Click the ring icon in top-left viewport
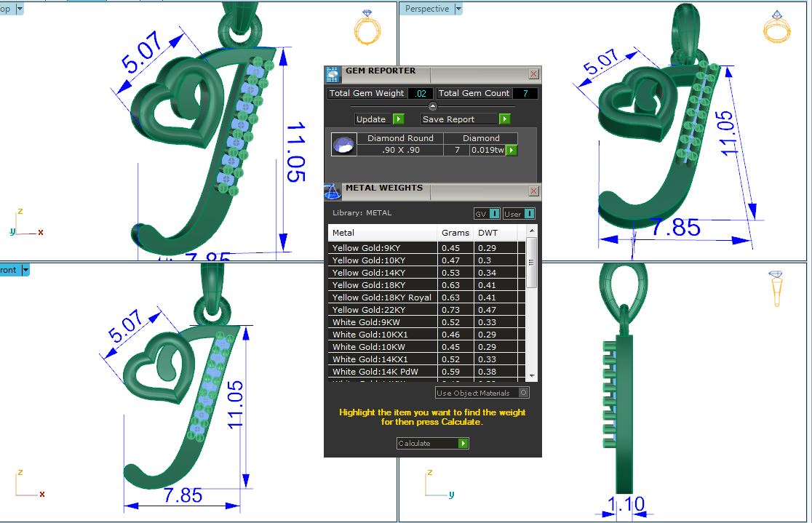Image resolution: width=812 pixels, height=523 pixels. (x=367, y=27)
